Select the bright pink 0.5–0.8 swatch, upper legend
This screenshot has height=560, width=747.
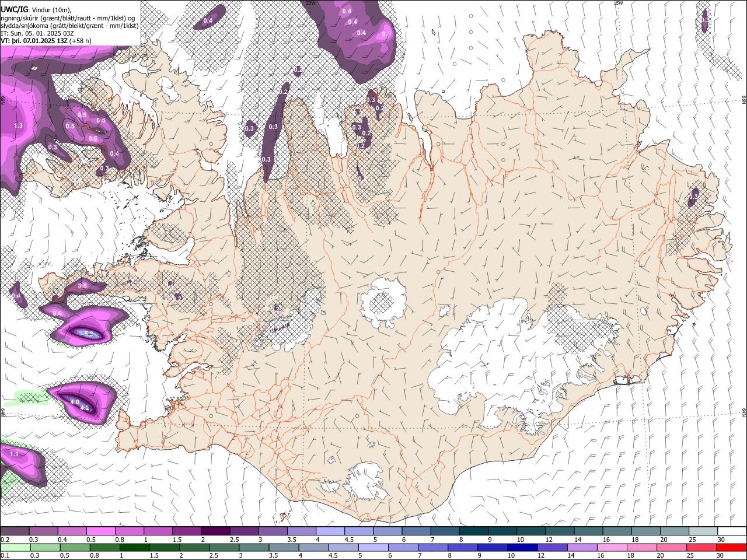coord(100,531)
